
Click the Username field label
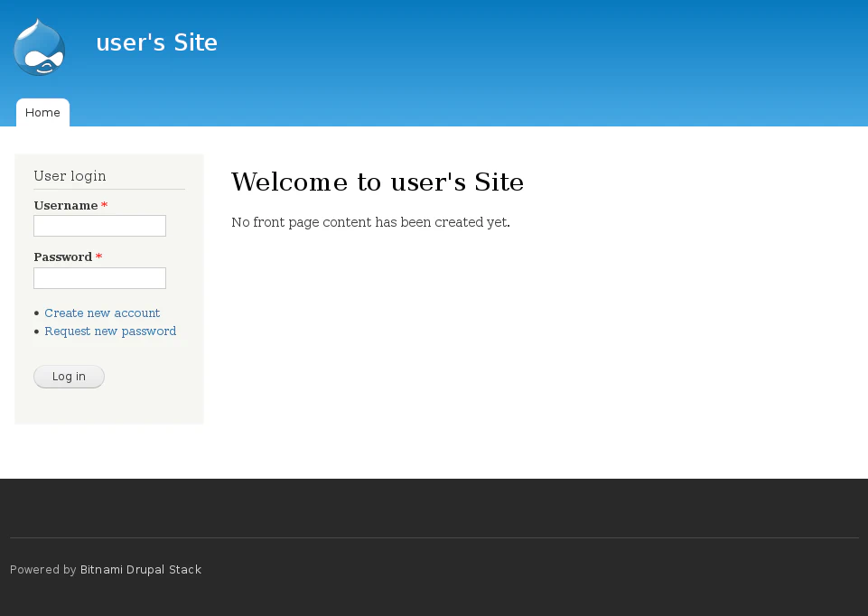point(65,206)
